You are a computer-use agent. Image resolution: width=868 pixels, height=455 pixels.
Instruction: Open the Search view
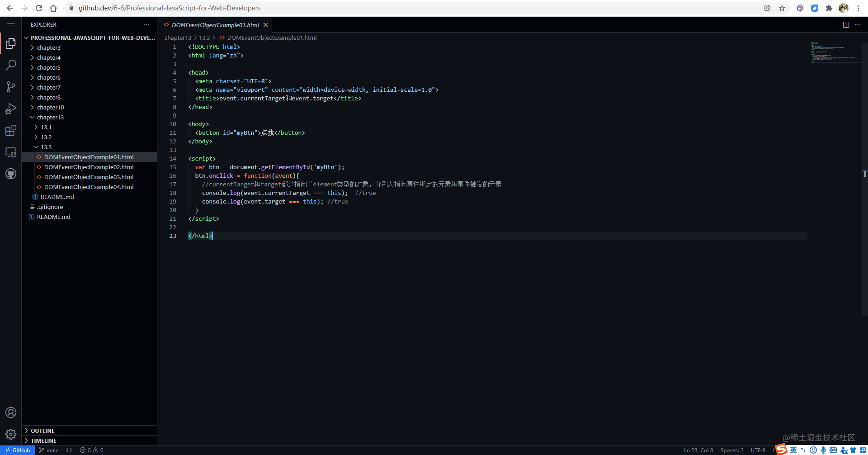pos(11,65)
